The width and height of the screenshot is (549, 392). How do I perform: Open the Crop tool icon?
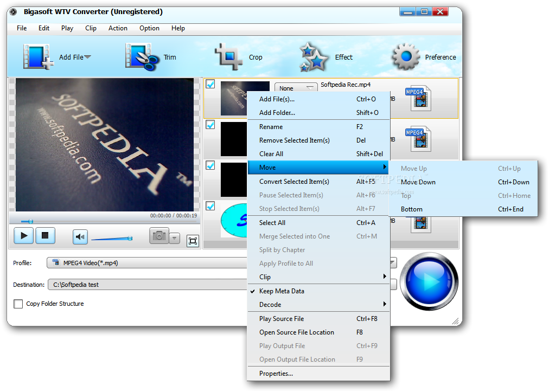point(228,57)
